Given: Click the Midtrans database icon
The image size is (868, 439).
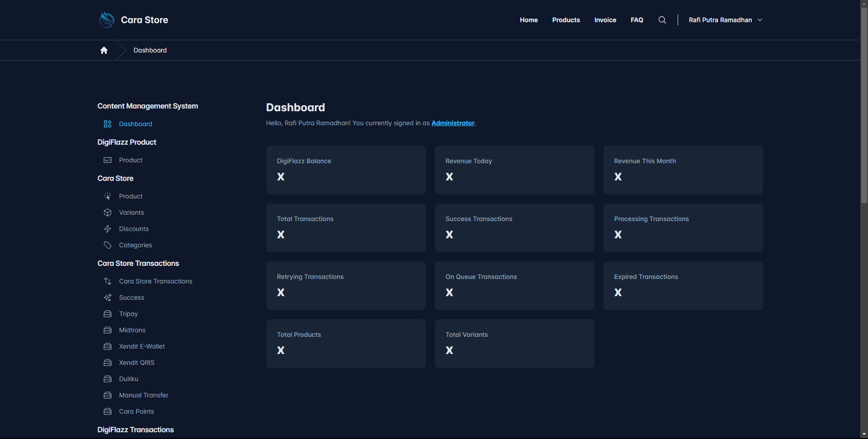Looking at the screenshot, I should click(x=108, y=330).
